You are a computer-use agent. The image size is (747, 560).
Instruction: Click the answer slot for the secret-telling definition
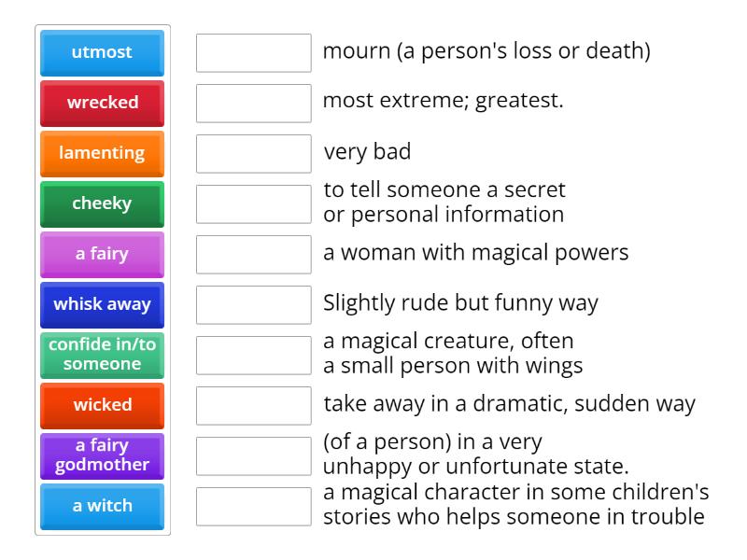253,203
